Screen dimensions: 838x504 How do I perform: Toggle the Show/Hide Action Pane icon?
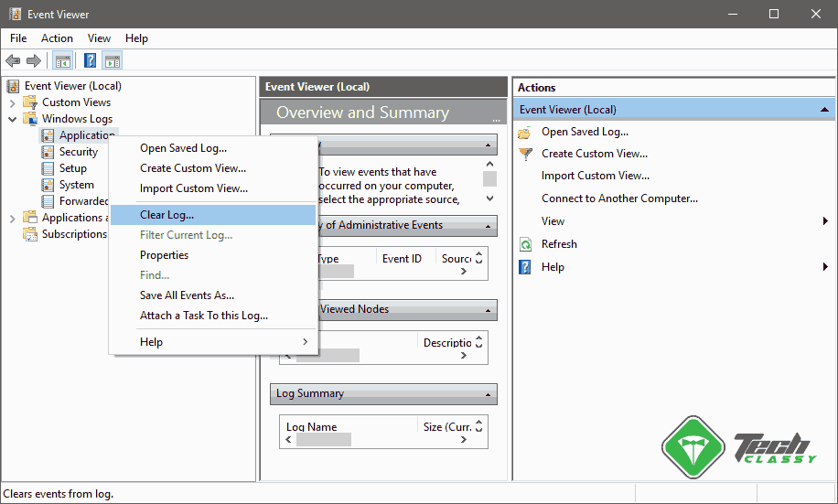(x=113, y=61)
